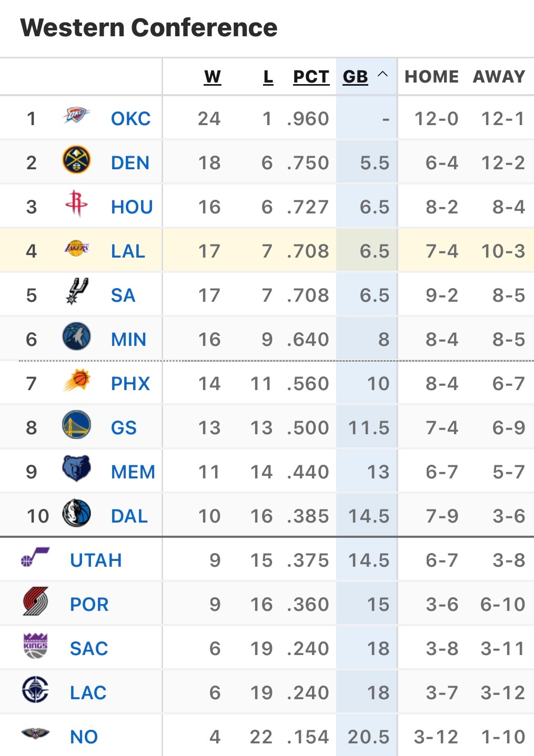The height and width of the screenshot is (756, 534).
Task: Sort standings by W column
Action: pyautogui.click(x=213, y=77)
